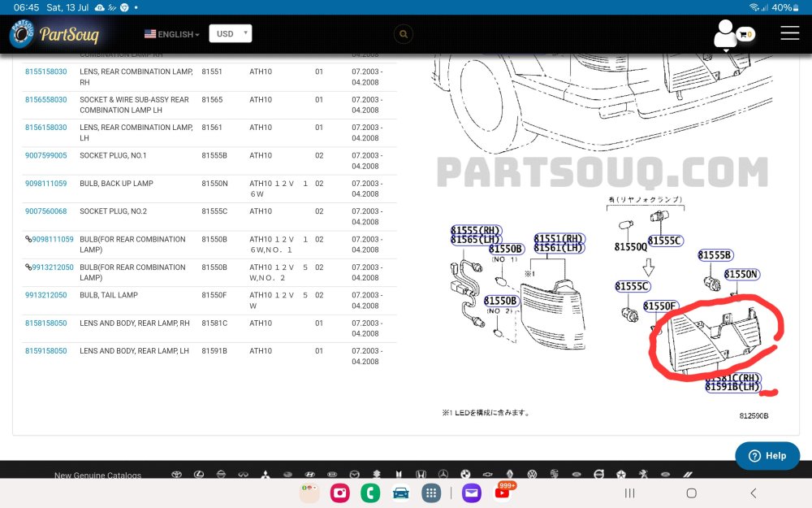Open the Chevrolet catalog logo in footer
Image resolution: width=812 pixels, height=508 pixels.
pos(487,475)
